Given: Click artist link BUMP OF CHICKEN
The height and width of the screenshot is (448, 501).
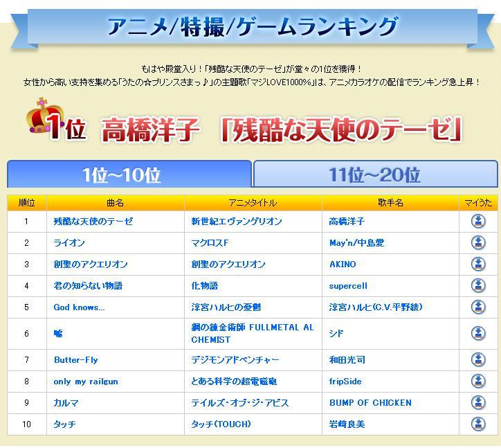Looking at the screenshot, I should pyautogui.click(x=370, y=403).
